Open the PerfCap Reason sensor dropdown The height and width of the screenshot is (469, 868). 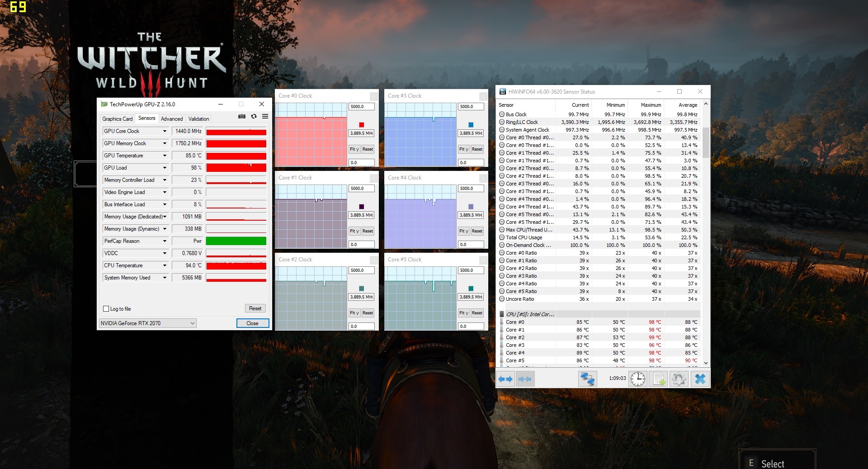coord(165,241)
